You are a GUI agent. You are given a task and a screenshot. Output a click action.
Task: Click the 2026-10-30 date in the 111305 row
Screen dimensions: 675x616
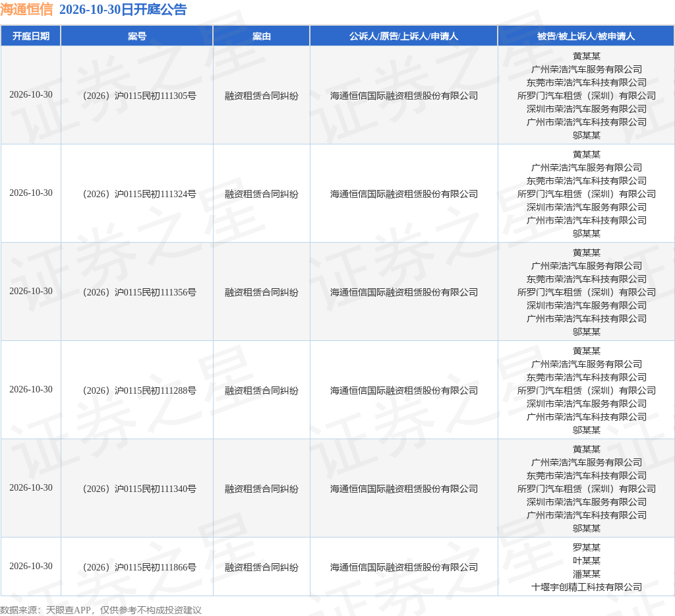click(31, 95)
